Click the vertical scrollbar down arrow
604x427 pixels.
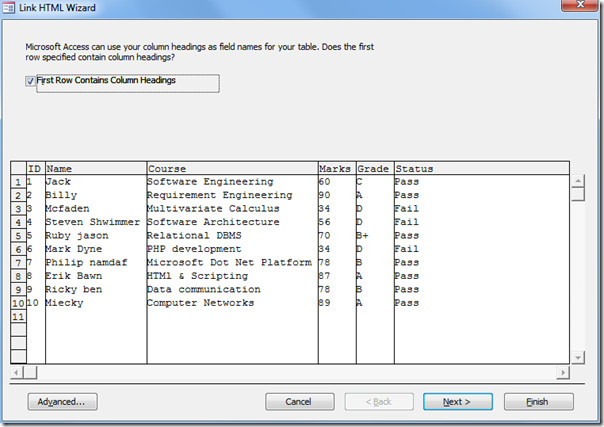578,358
